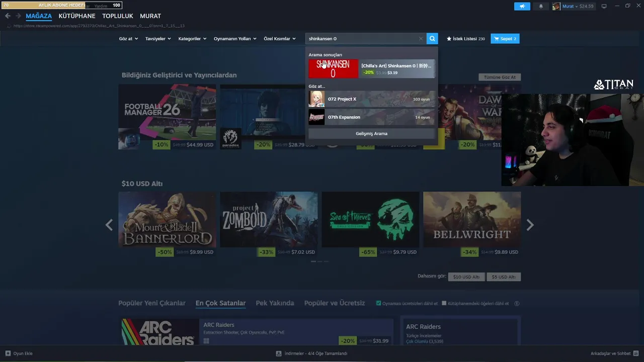Image resolution: width=644 pixels, height=362 pixels.
Task: Go forward with the right arrow
Action: [18, 16]
